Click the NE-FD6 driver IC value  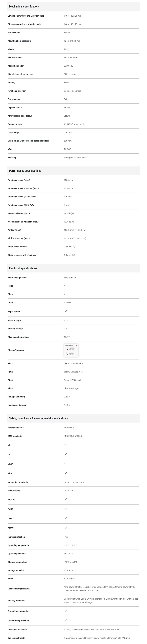click(x=67, y=303)
